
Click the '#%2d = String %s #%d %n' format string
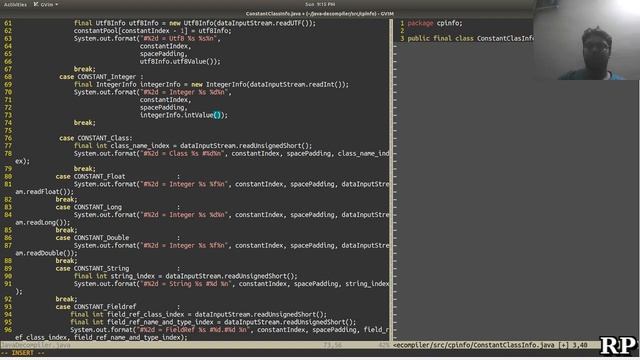(x=186, y=284)
